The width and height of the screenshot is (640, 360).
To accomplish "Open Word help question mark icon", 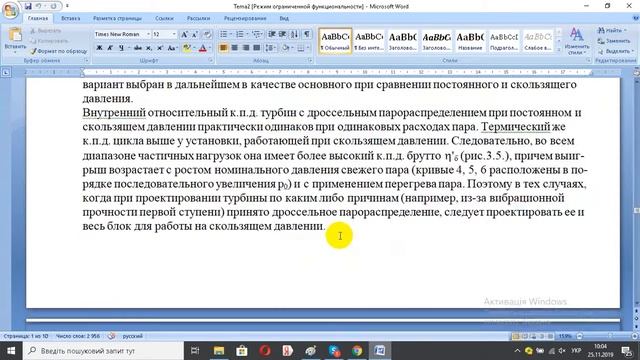I will (636, 18).
